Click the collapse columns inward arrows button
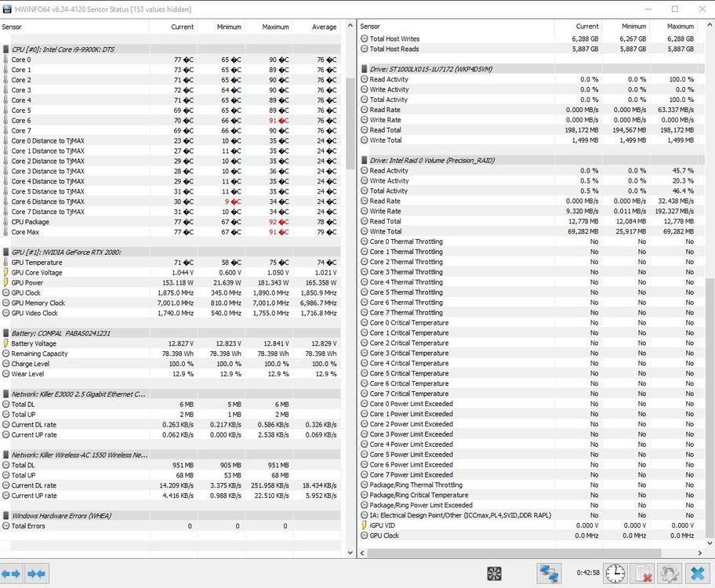 coord(36,573)
